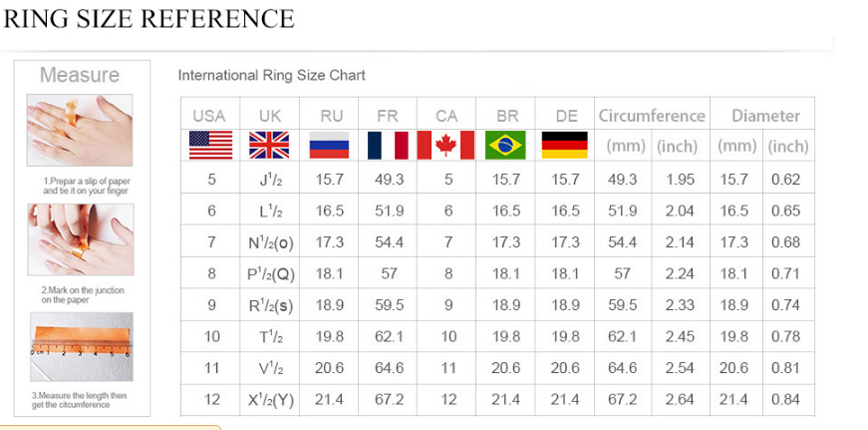Click the Measure panel heading

pos(80,75)
